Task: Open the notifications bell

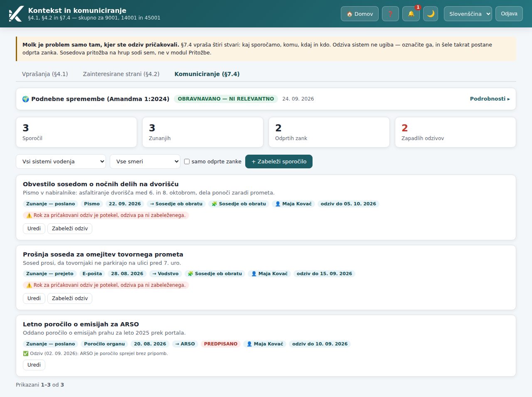Action: pyautogui.click(x=411, y=14)
